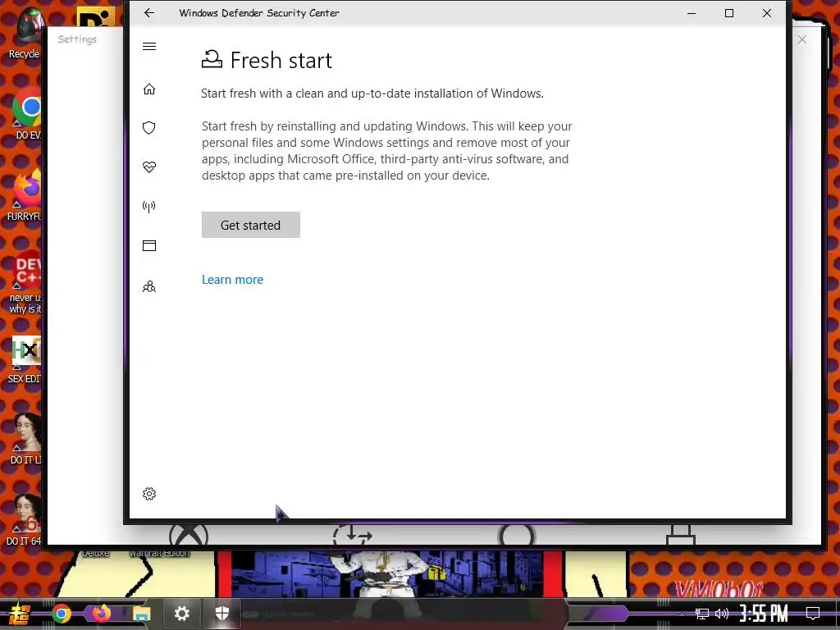Screen dimensions: 840x630
Task: Open Defender settings gear at sidebar bottom
Action: [149, 493]
